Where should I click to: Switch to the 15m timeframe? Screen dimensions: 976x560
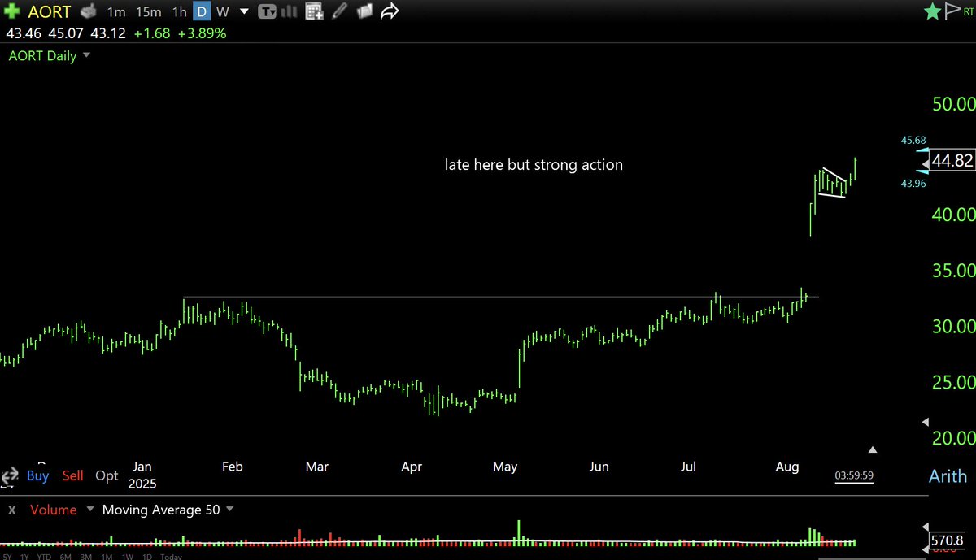tap(148, 12)
